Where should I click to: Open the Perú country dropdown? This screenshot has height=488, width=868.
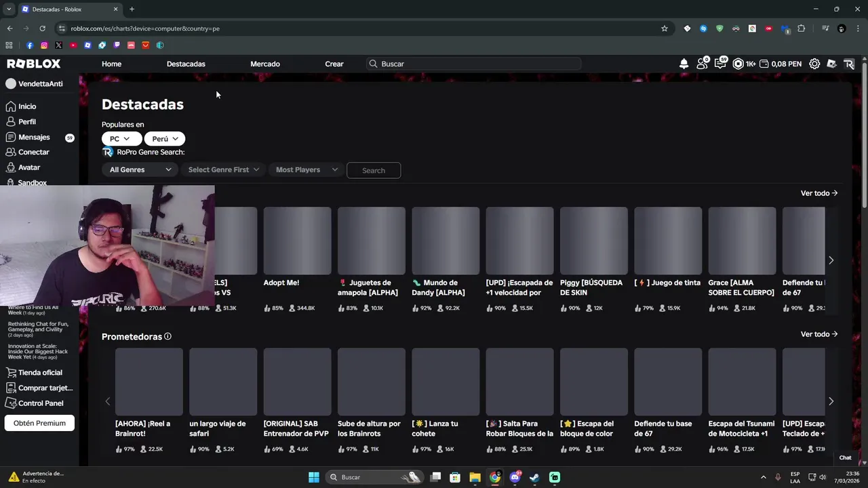(164, 138)
